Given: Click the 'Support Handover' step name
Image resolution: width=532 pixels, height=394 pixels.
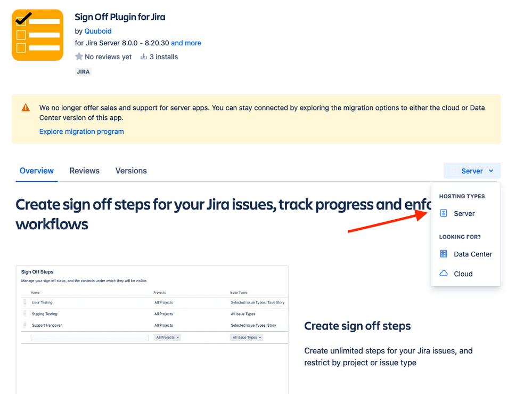Looking at the screenshot, I should click(47, 325).
